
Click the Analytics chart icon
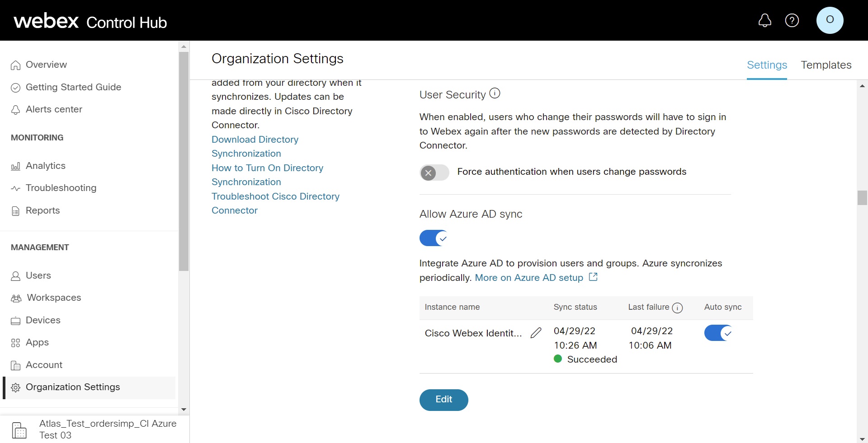(x=15, y=166)
